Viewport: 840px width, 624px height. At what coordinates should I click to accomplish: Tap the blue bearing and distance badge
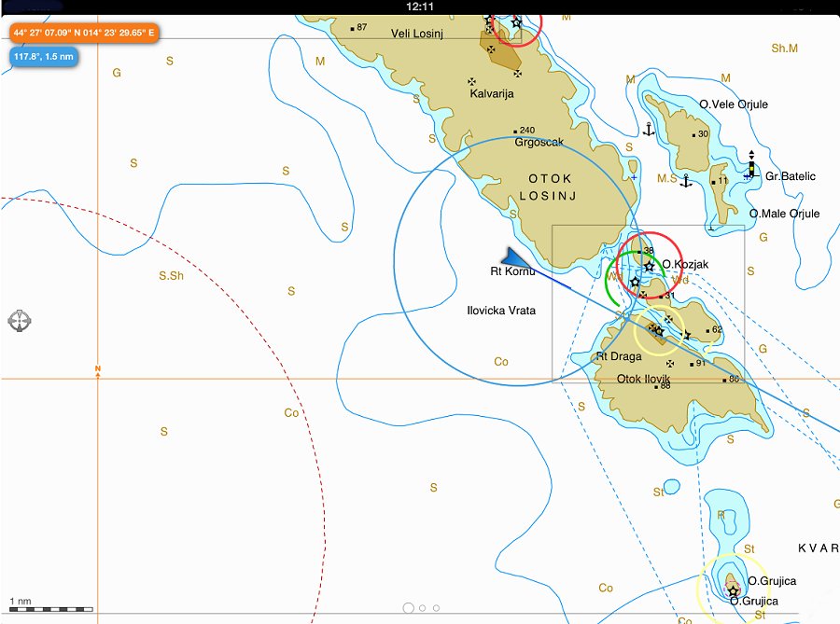43,57
